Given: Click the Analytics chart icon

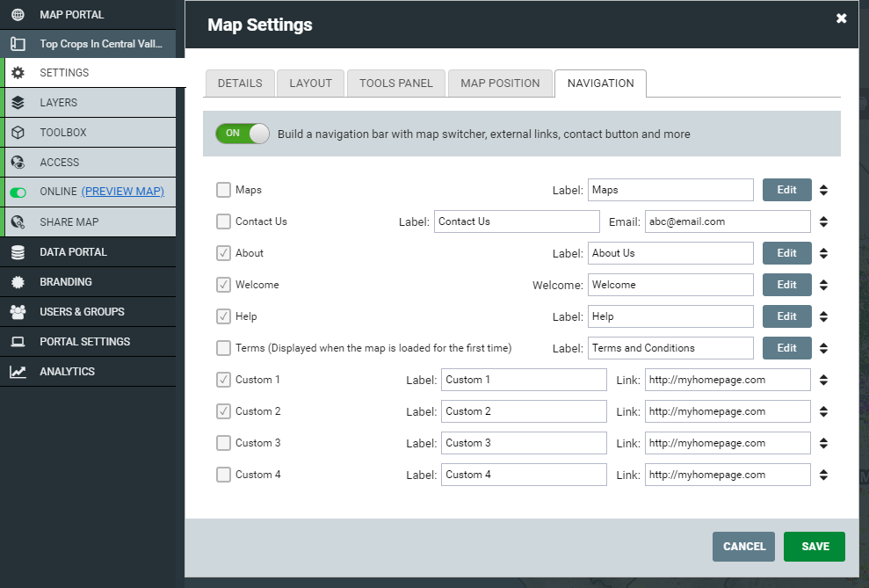Looking at the screenshot, I should tap(18, 371).
